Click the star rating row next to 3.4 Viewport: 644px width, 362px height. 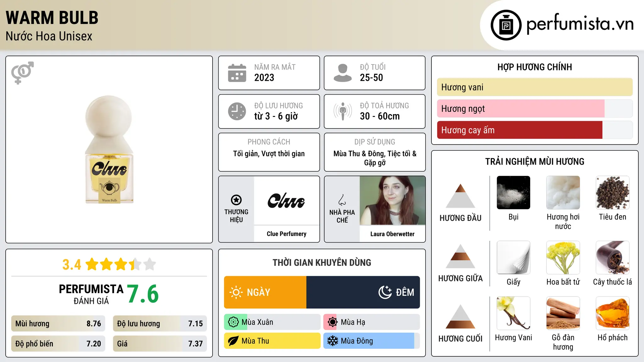120,264
